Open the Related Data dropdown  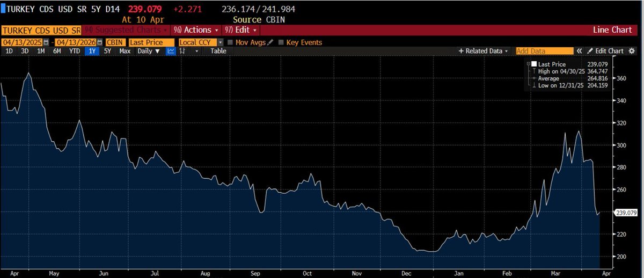[484, 51]
